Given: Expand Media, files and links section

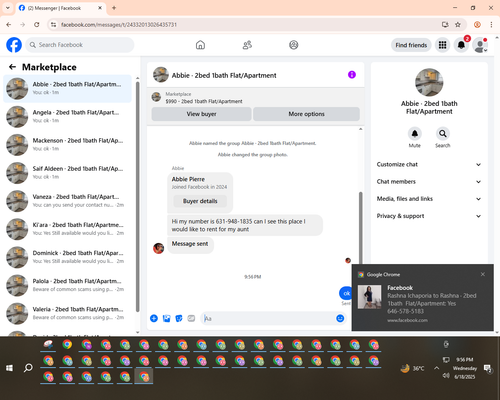Looking at the screenshot, I should (429, 199).
